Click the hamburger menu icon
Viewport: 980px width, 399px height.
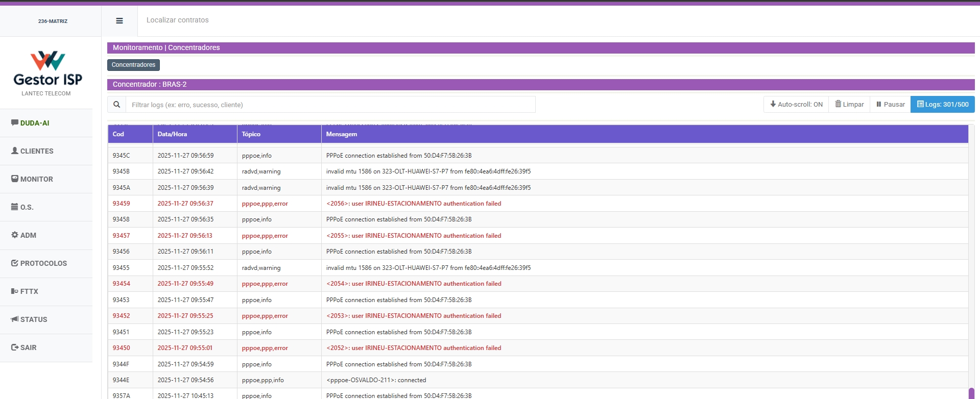pos(119,21)
